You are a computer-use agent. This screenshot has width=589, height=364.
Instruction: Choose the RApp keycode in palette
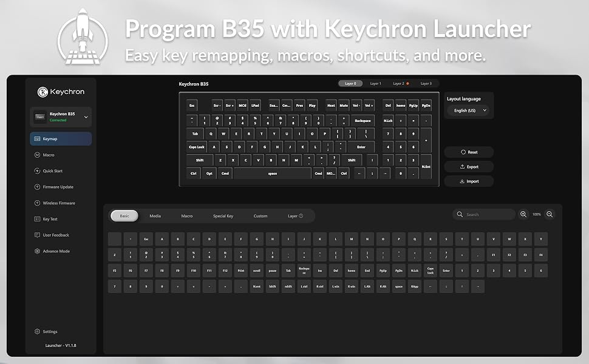pyautogui.click(x=414, y=286)
